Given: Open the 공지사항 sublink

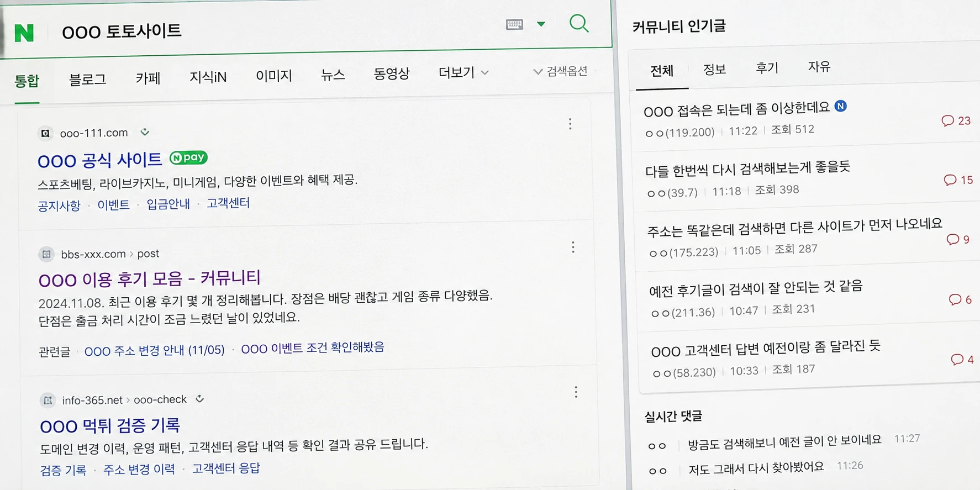Looking at the screenshot, I should (x=59, y=206).
